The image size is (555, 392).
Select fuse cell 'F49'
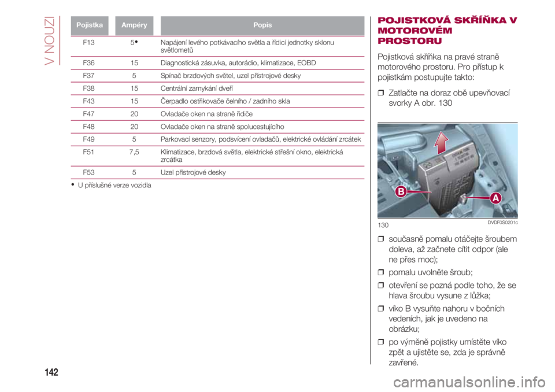pos(88,139)
